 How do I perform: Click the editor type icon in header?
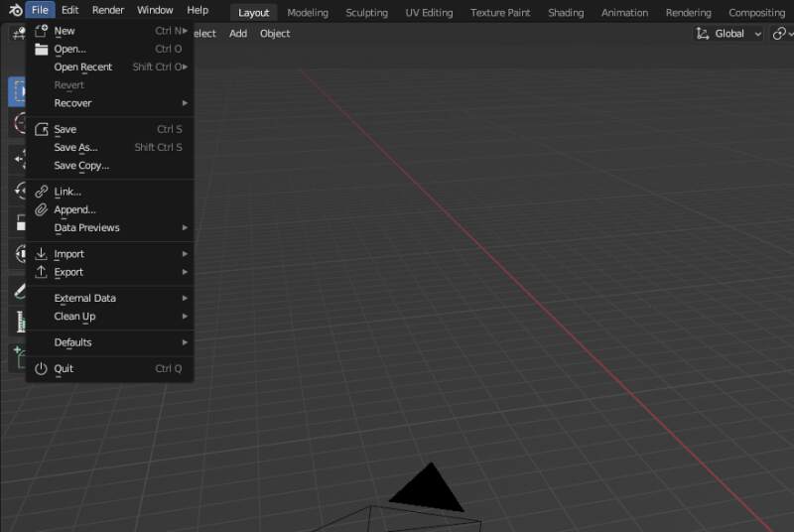[18, 34]
